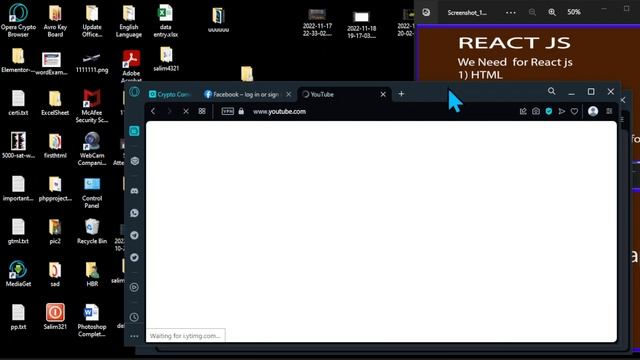This screenshot has width=640, height=360.
Task: Open the Avro Key Board desktop icon
Action: pos(55,21)
